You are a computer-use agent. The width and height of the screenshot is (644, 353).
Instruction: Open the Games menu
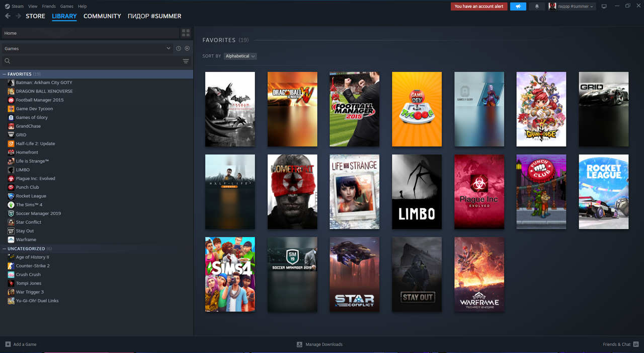[x=67, y=7]
